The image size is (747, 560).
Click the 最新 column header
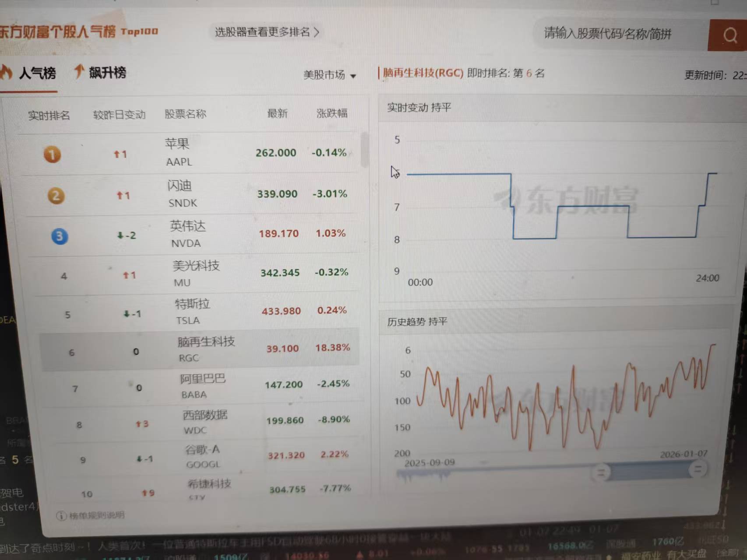[277, 113]
